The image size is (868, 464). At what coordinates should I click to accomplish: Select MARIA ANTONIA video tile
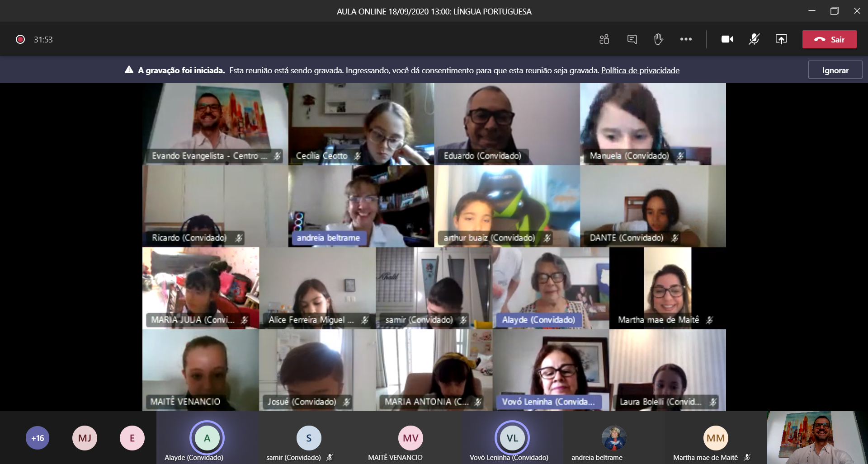tap(434, 370)
